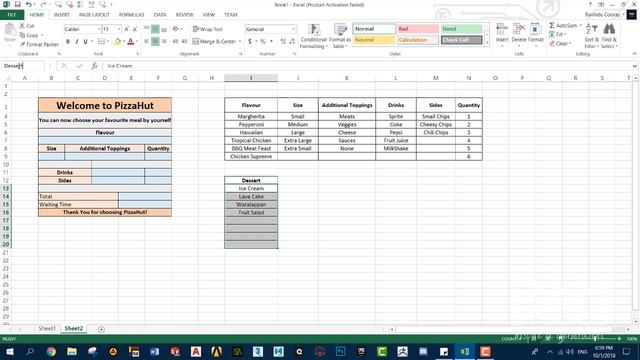Open the font size dropdown
This screenshot has height=360, width=640.
tap(119, 29)
